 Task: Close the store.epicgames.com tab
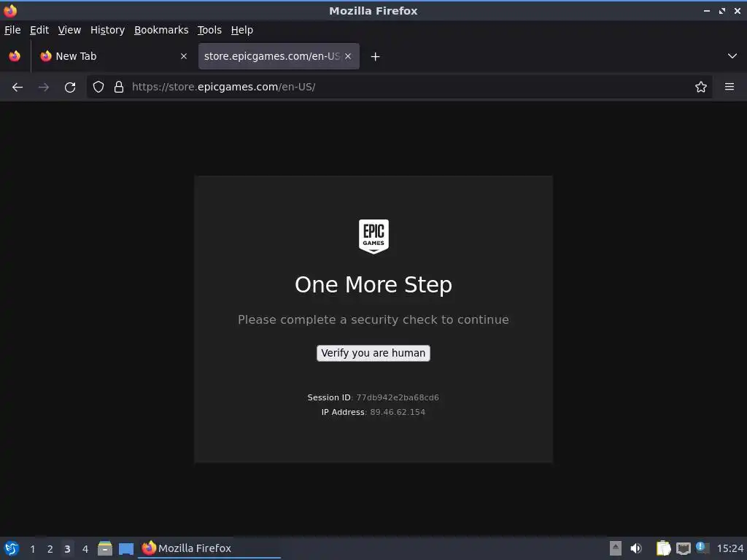[348, 56]
